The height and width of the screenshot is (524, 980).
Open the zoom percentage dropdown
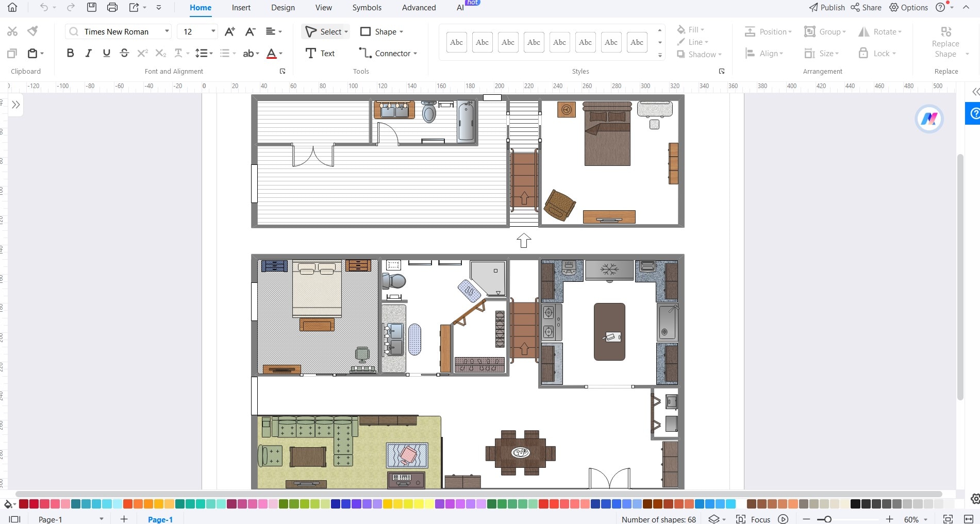coord(926,519)
